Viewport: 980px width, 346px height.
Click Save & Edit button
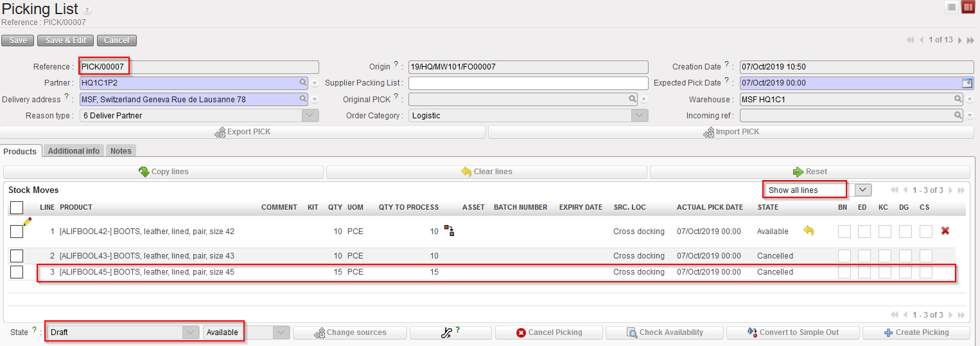tap(66, 41)
